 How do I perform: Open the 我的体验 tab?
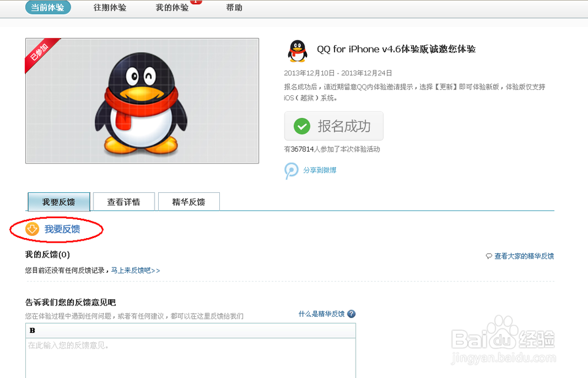point(172,8)
